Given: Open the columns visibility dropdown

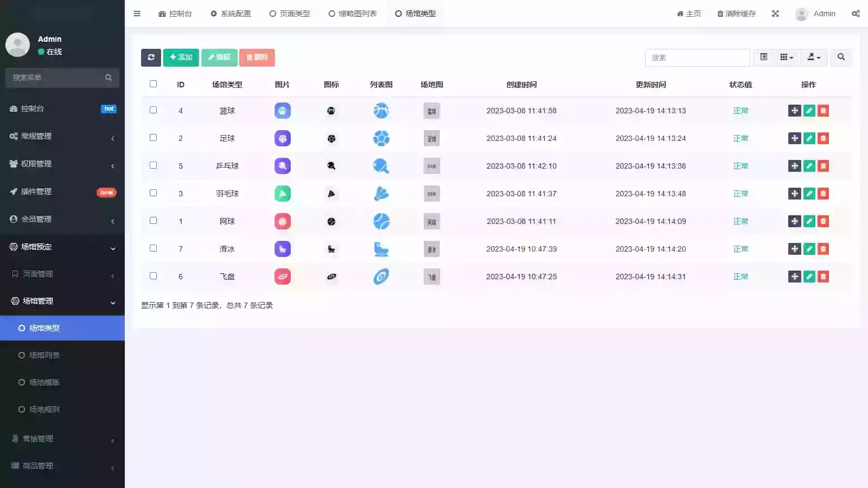Looking at the screenshot, I should 786,57.
